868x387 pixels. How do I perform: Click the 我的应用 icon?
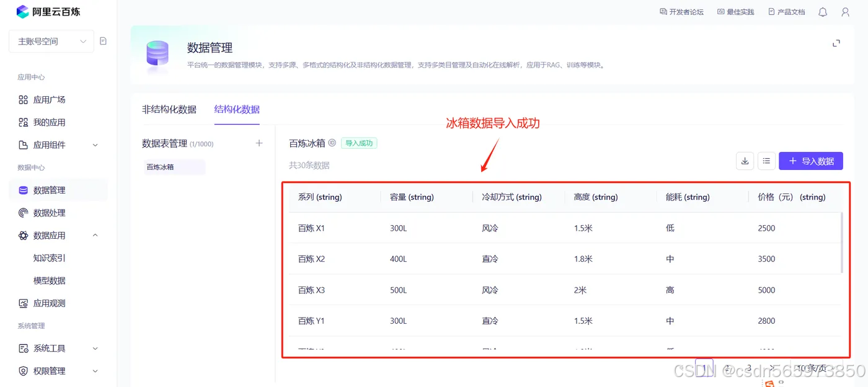(x=23, y=122)
